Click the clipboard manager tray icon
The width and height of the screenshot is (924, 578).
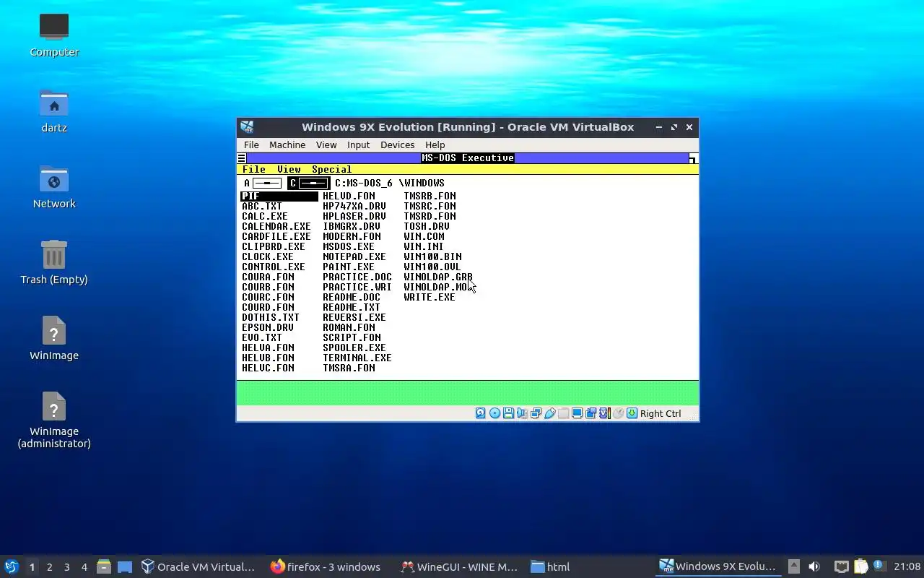point(860,566)
